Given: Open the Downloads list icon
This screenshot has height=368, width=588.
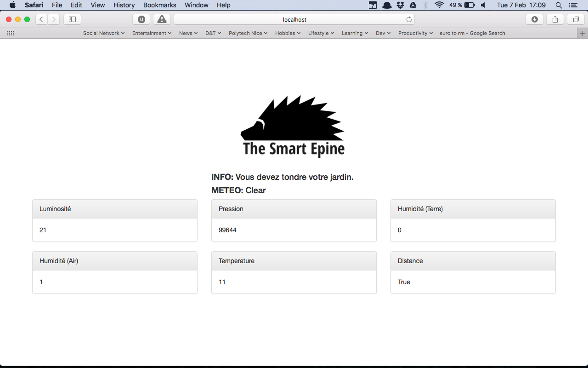Looking at the screenshot, I should (x=534, y=19).
